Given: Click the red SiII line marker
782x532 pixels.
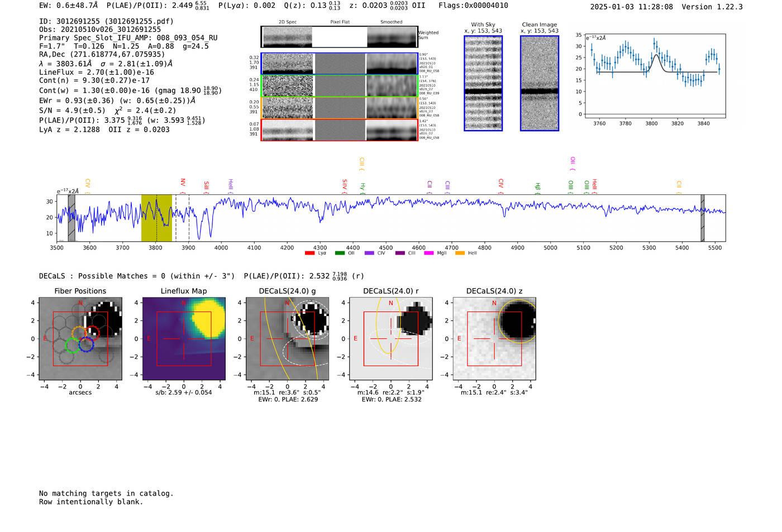Looking at the screenshot, I should [x=206, y=186].
